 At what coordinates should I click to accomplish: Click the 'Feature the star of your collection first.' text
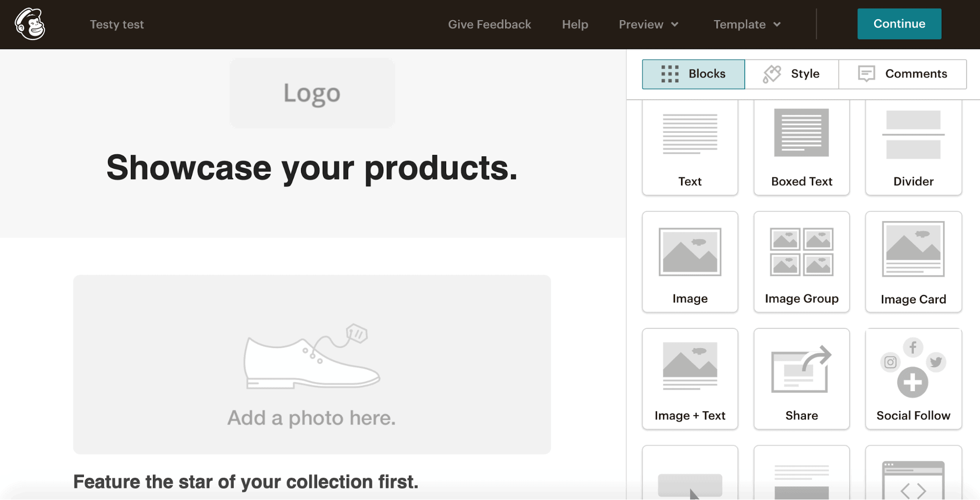point(246,482)
